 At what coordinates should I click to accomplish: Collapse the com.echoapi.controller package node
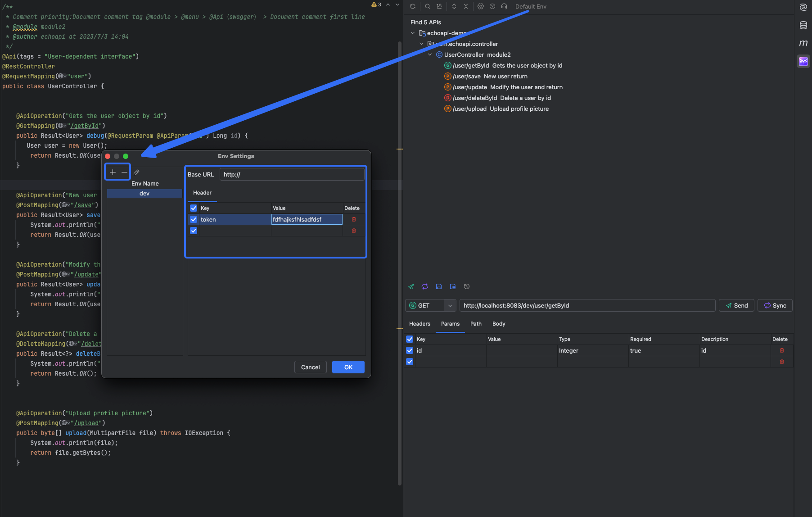(x=421, y=44)
